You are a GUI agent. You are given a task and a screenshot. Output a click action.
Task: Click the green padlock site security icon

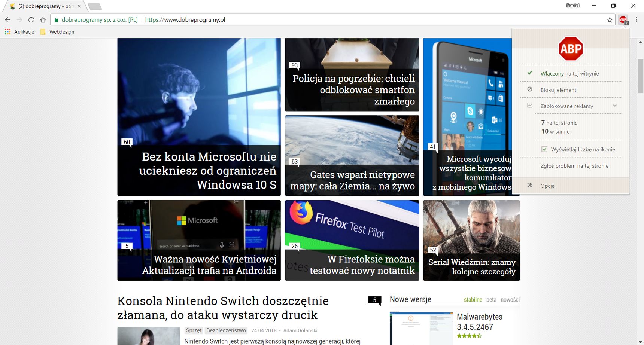(56, 20)
